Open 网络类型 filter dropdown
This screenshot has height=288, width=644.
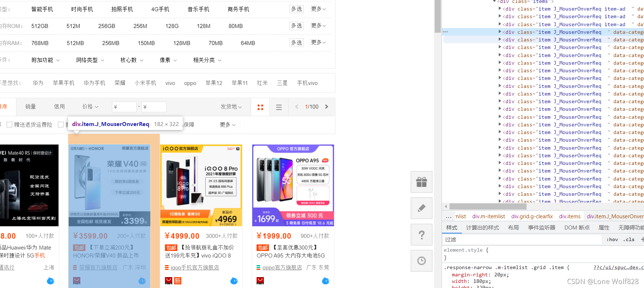click(x=90, y=60)
